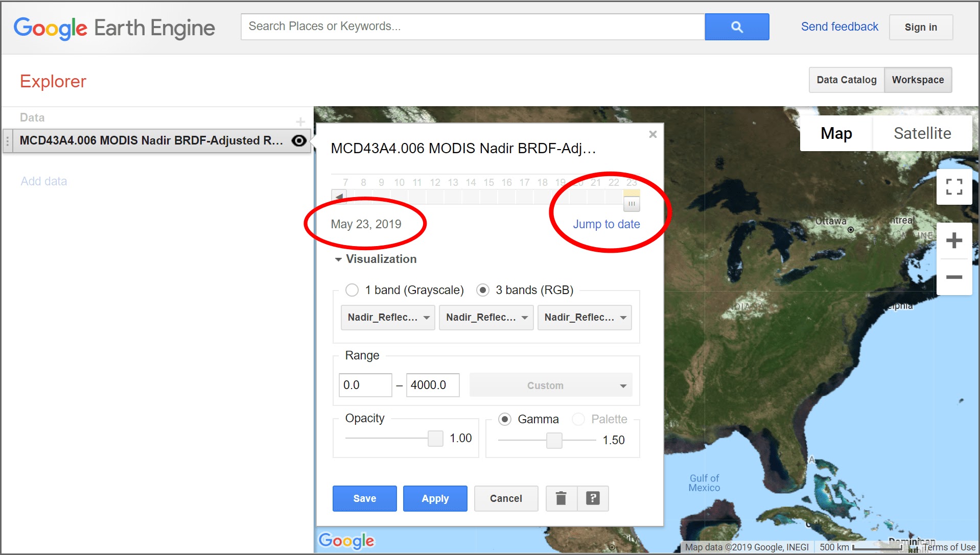Click the May 23, 2019 date label
980x555 pixels.
[366, 224]
